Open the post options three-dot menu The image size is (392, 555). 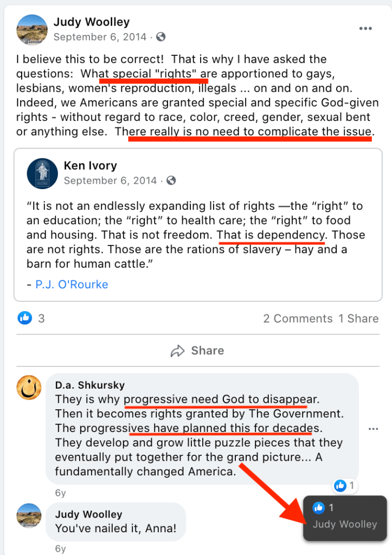point(365,29)
